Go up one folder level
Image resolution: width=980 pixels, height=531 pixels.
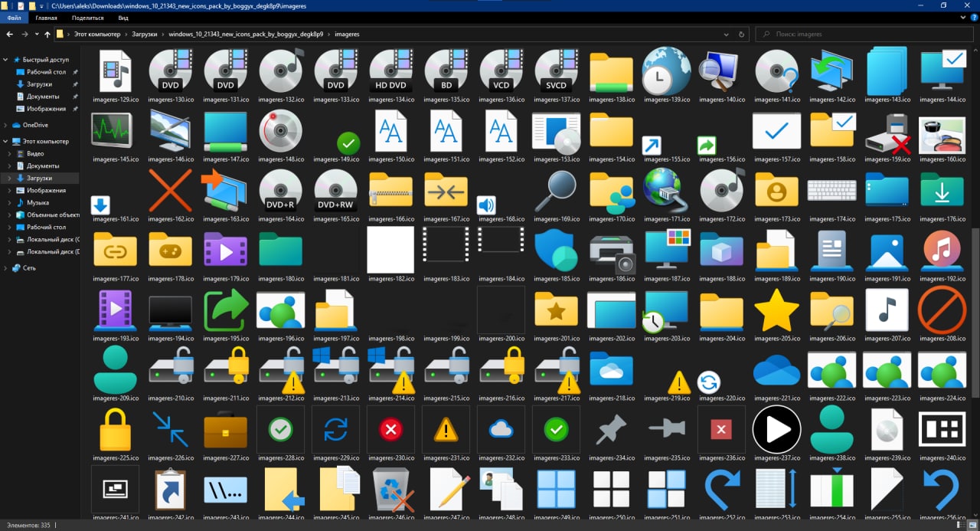pyautogui.click(x=47, y=34)
